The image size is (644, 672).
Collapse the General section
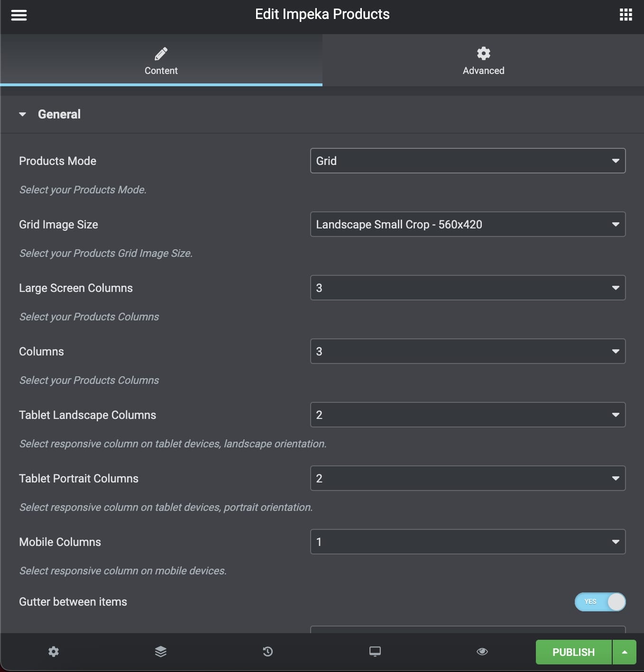click(x=59, y=114)
